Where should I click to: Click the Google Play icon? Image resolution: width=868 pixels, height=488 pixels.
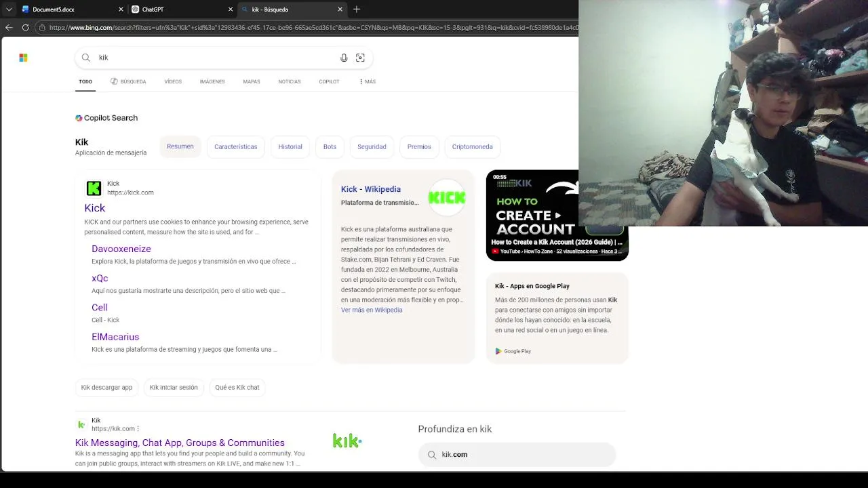point(498,351)
